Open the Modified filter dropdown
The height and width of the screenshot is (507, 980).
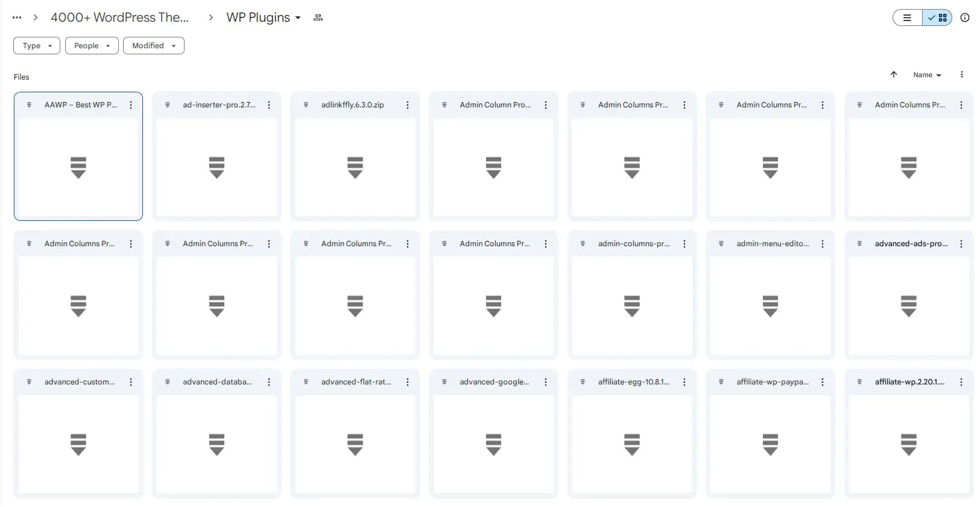tap(154, 46)
